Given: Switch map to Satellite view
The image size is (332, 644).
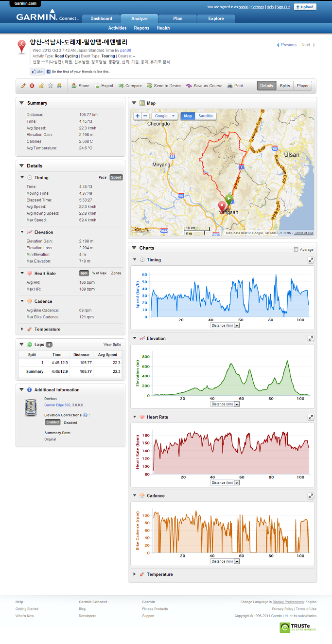Looking at the screenshot, I should tap(206, 116).
